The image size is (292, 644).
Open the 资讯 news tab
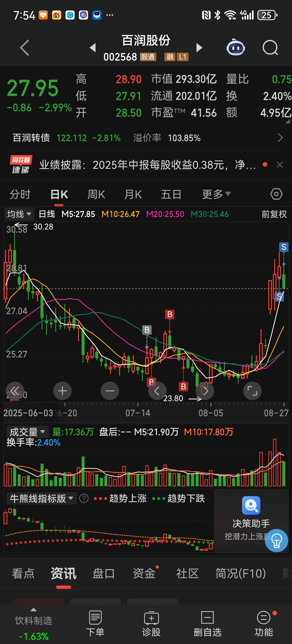point(64,573)
